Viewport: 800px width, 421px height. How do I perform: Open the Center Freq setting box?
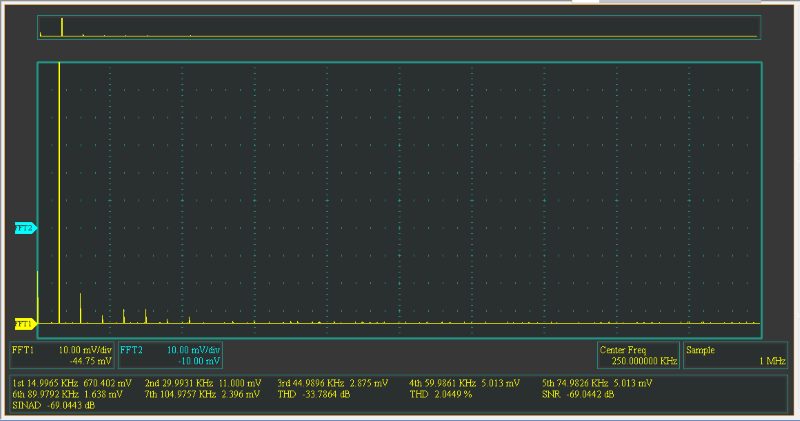tap(638, 355)
